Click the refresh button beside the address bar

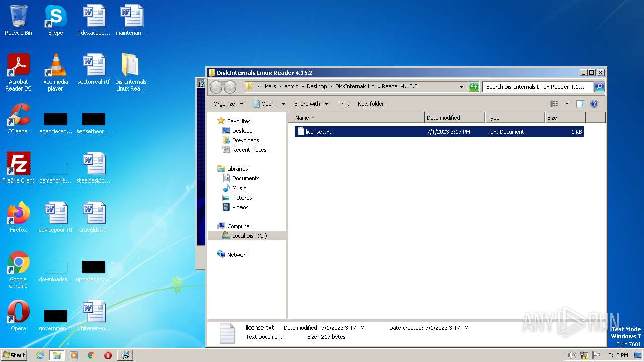474,87
